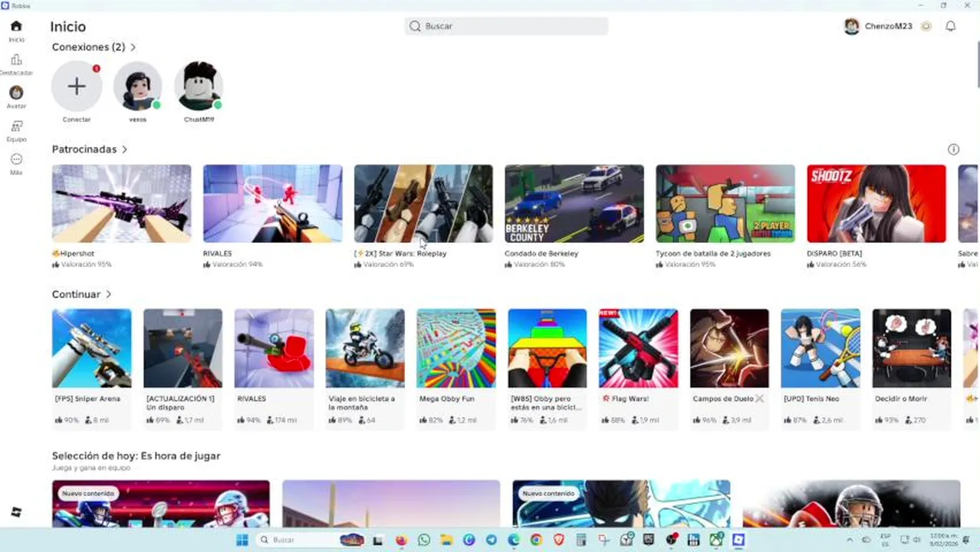This screenshot has height=552, width=980.
Task: Open ChenzoM23 profile avatar
Action: point(851,26)
